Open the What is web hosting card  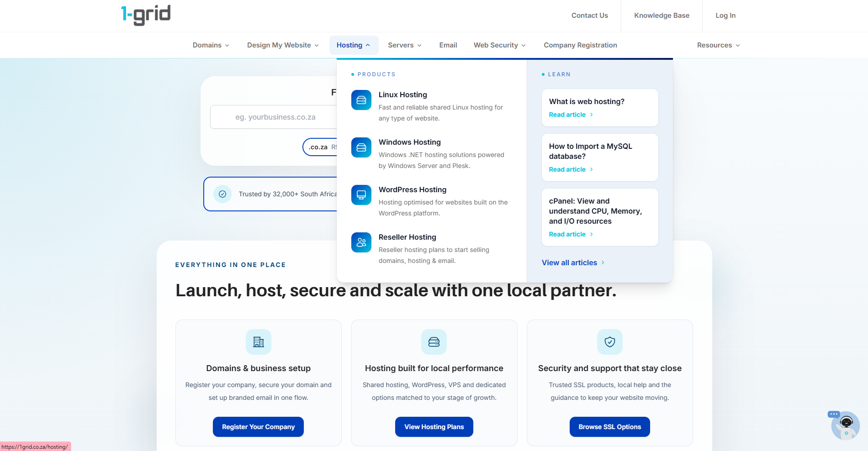point(600,108)
